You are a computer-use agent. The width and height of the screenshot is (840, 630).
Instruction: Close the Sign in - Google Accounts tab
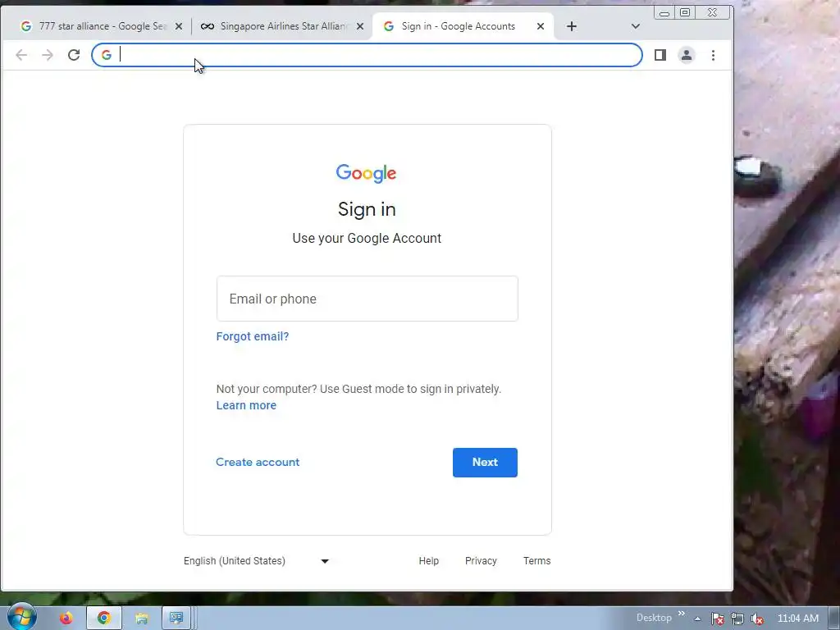[x=541, y=26]
